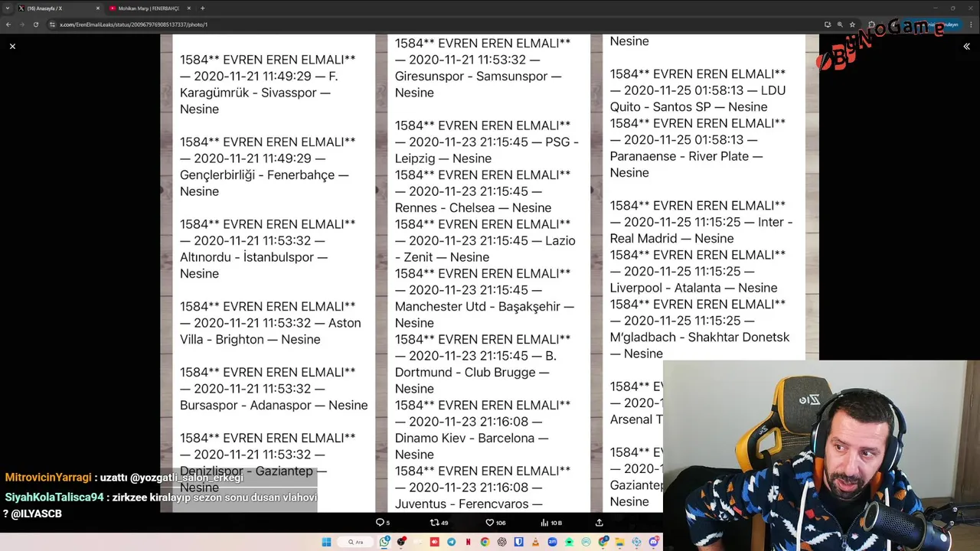
Task: Click the taskbar Ara search box
Action: pyautogui.click(x=355, y=542)
